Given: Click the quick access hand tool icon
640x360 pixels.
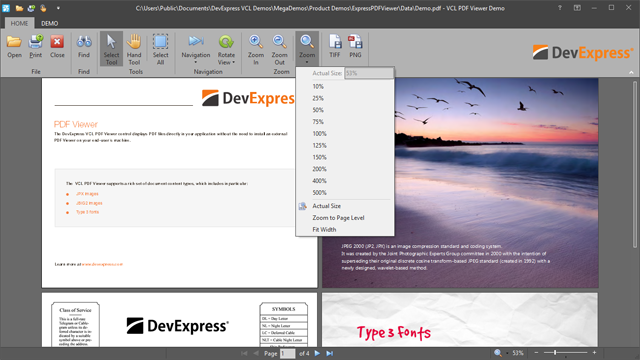Looking at the screenshot, I should point(43,8).
